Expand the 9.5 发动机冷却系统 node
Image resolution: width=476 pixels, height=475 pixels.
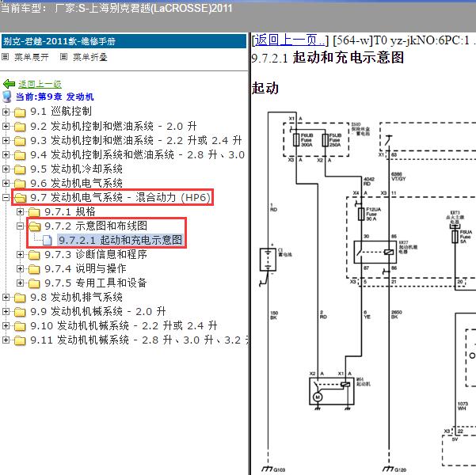(6, 169)
